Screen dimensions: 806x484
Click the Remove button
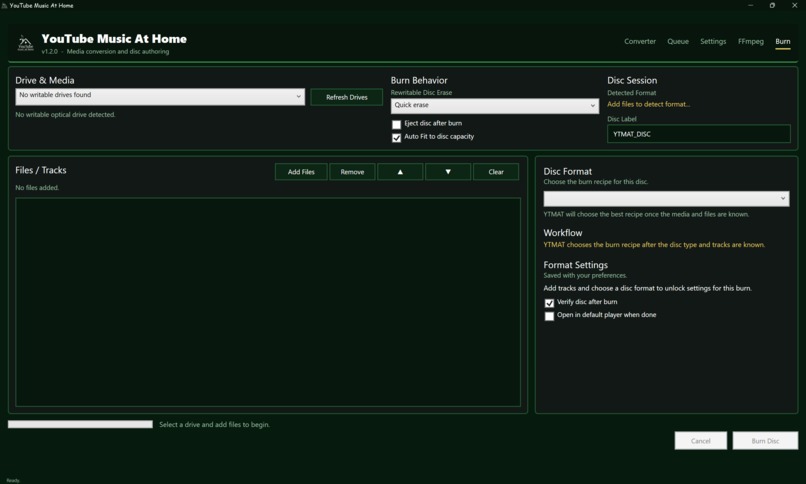coord(352,172)
